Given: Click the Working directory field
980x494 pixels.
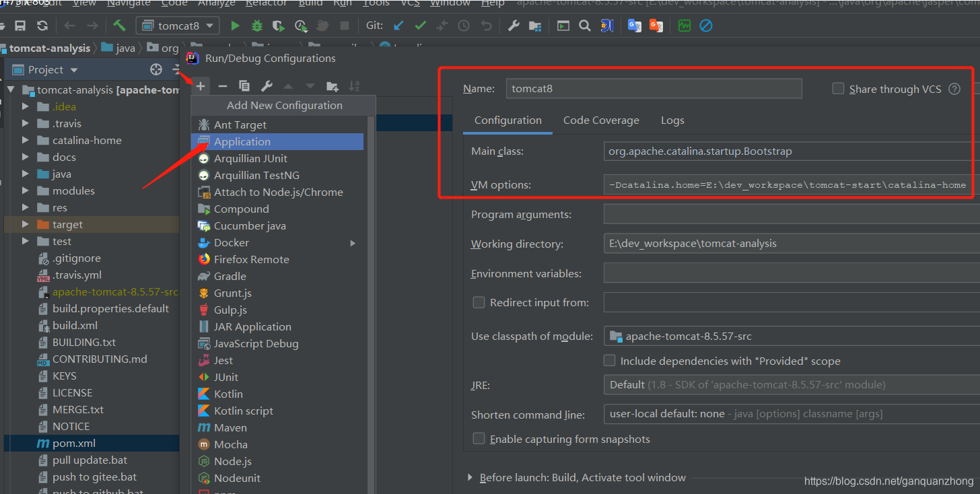Looking at the screenshot, I should tap(792, 244).
